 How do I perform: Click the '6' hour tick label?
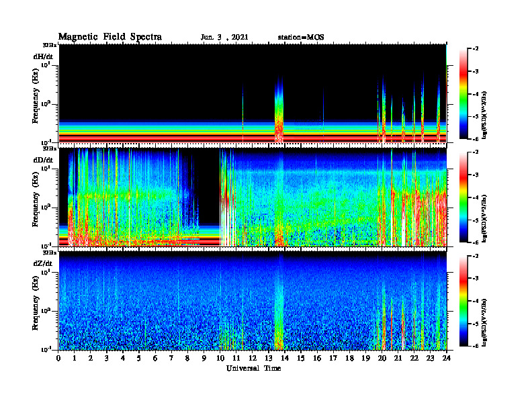155,359
